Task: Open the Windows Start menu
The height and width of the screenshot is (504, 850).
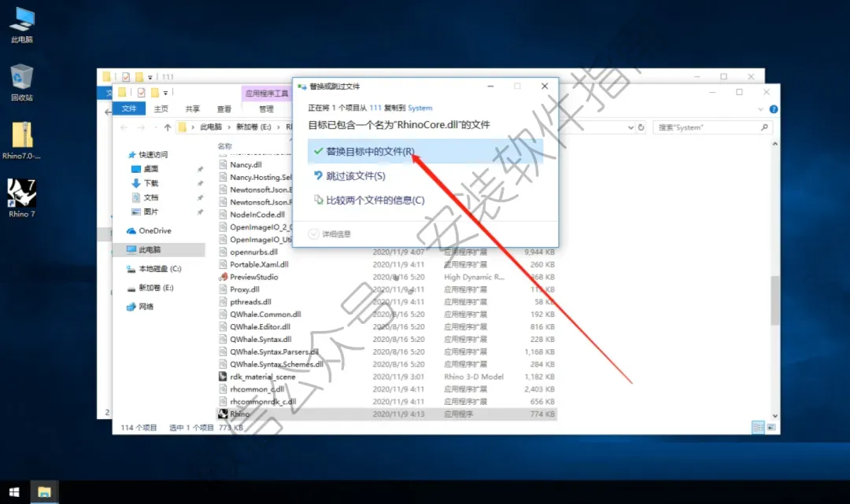Action: pyautogui.click(x=14, y=491)
